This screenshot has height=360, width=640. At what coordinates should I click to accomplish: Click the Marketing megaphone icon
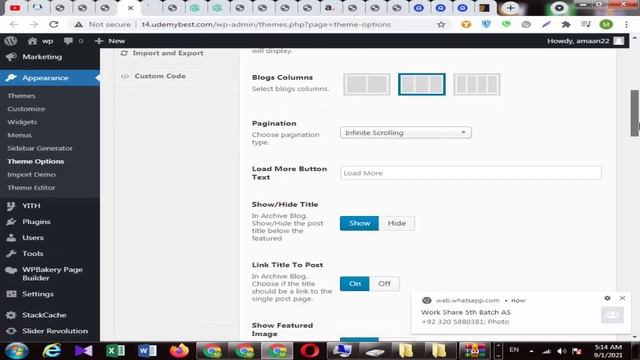coord(11,57)
